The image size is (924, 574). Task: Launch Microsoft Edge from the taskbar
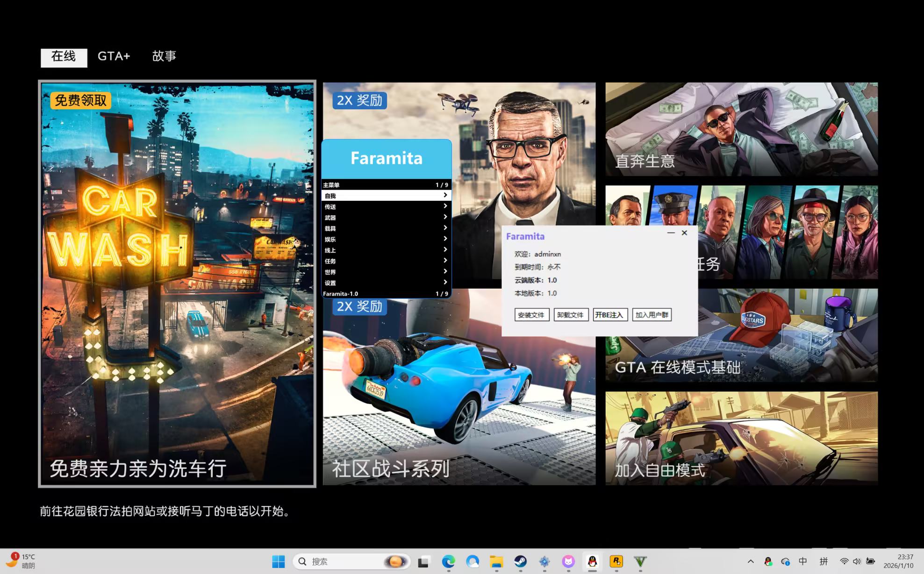(448, 561)
